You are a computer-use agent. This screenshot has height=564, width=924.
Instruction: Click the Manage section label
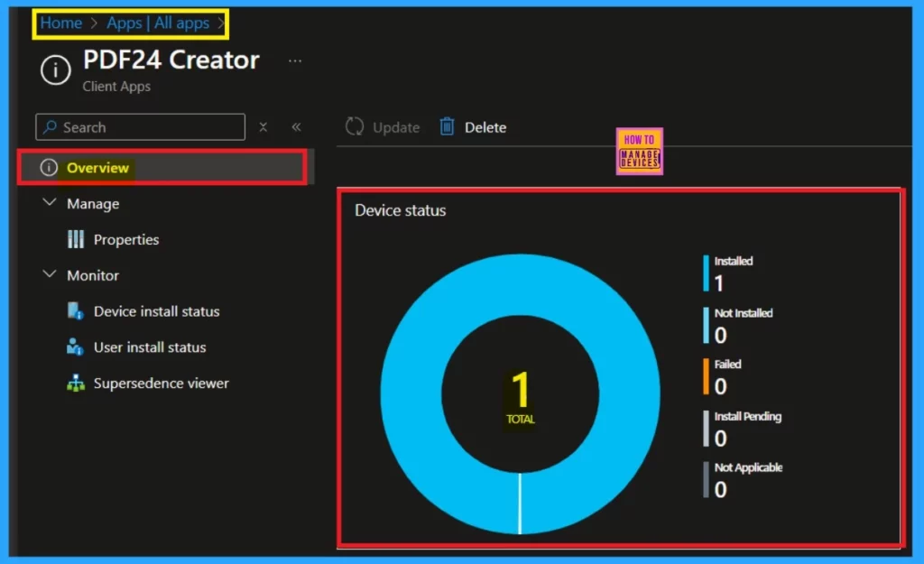93,204
